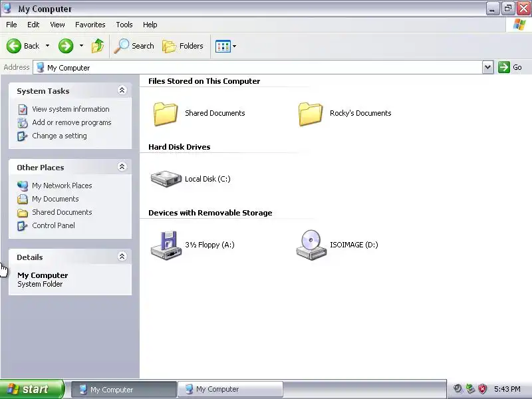Click the green Forward arrow button
The height and width of the screenshot is (399, 532).
(66, 46)
